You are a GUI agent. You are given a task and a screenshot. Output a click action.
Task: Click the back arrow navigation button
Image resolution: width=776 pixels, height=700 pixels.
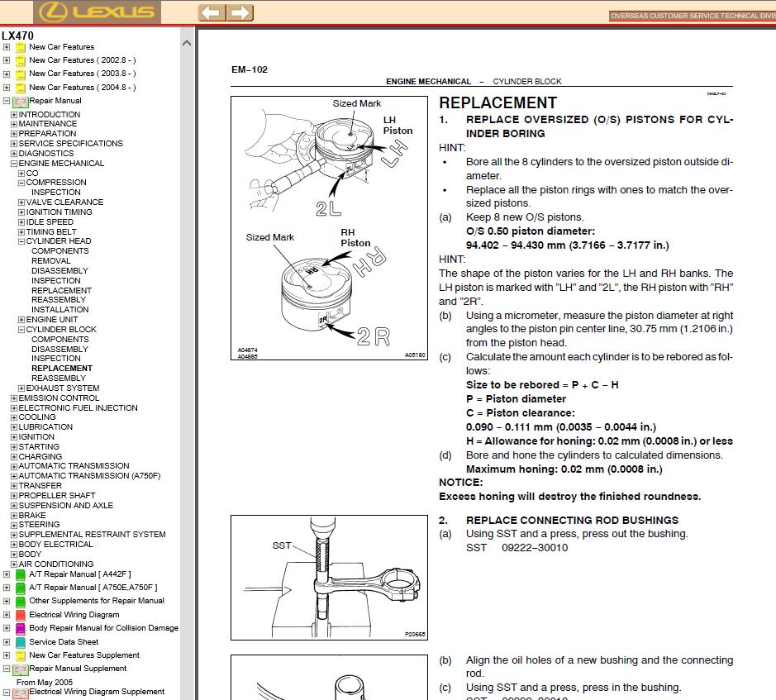[x=212, y=12]
